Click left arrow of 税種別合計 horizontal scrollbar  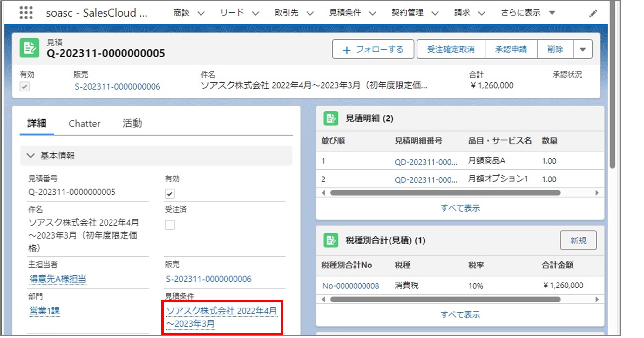pyautogui.click(x=323, y=299)
